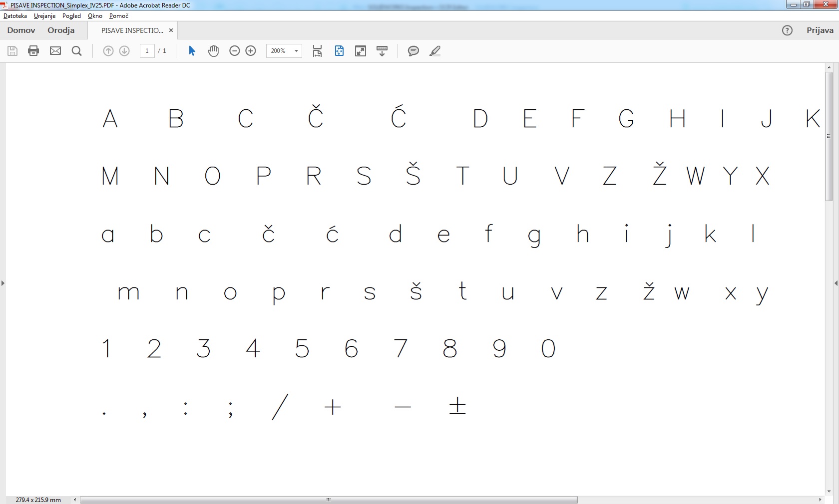Image resolution: width=839 pixels, height=504 pixels.
Task: Expand the left navigation pane arrow
Action: point(3,283)
